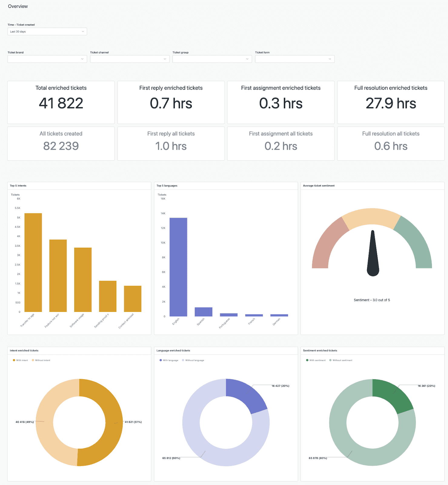The height and width of the screenshot is (485, 448).
Task: Click the "Average ticket sentiment" chart title
Action: click(x=319, y=186)
